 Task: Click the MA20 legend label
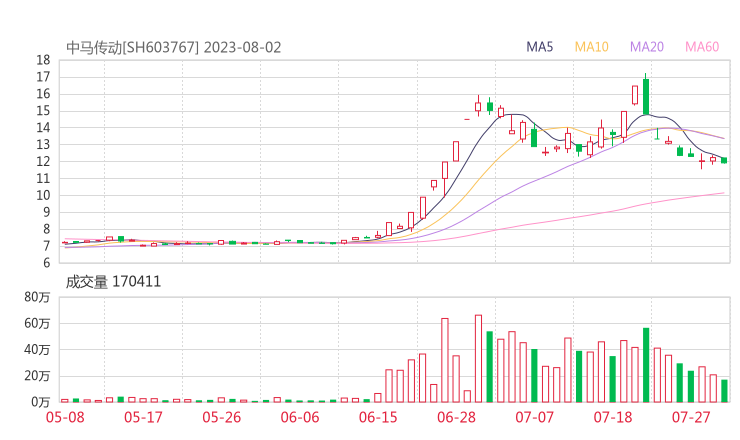pos(647,47)
